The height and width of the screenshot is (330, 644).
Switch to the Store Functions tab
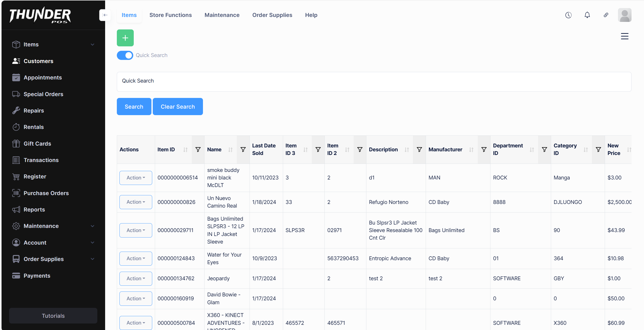(x=170, y=15)
